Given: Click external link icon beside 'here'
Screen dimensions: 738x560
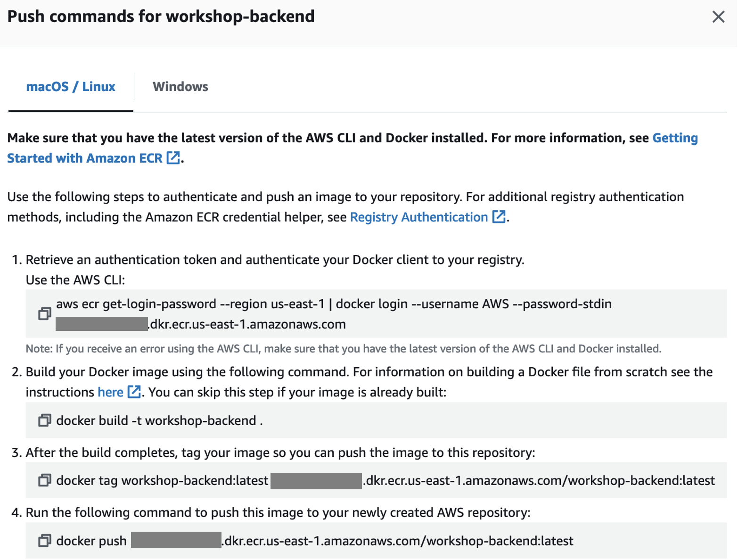Looking at the screenshot, I should coord(134,392).
